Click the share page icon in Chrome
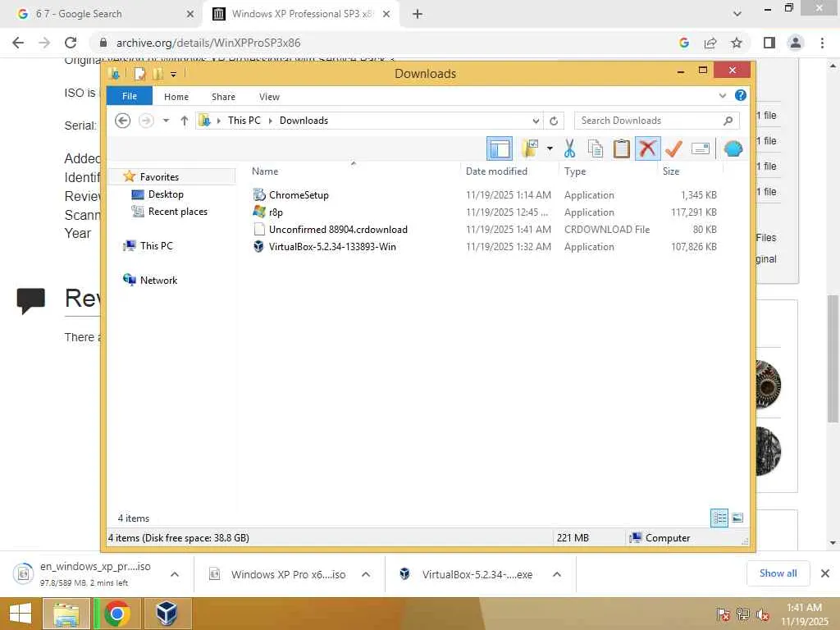The height and width of the screenshot is (630, 840). (x=710, y=43)
